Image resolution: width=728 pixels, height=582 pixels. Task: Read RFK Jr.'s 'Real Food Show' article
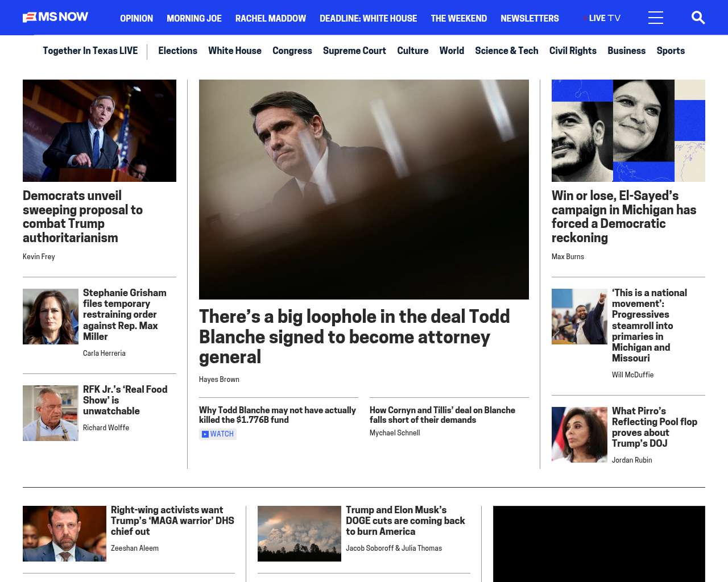(x=125, y=400)
